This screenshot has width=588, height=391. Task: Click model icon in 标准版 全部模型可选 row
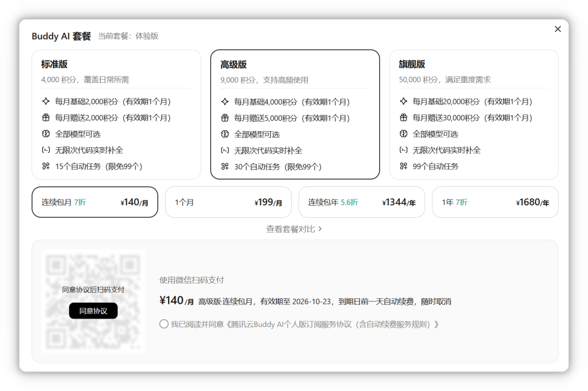point(46,133)
